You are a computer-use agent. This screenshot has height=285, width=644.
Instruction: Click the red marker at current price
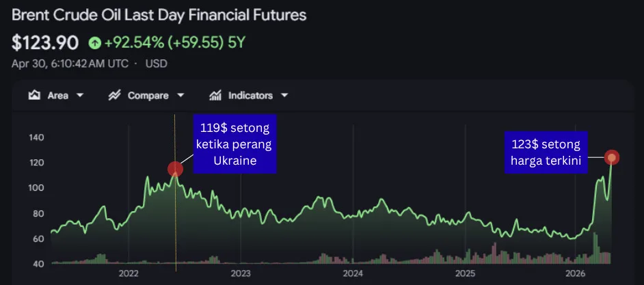(x=612, y=158)
